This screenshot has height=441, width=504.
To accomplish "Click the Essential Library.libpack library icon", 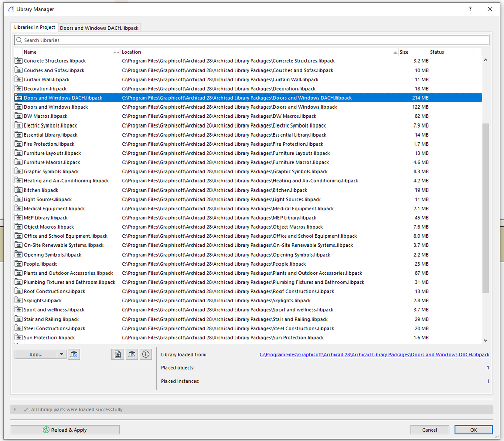I will [x=18, y=135].
